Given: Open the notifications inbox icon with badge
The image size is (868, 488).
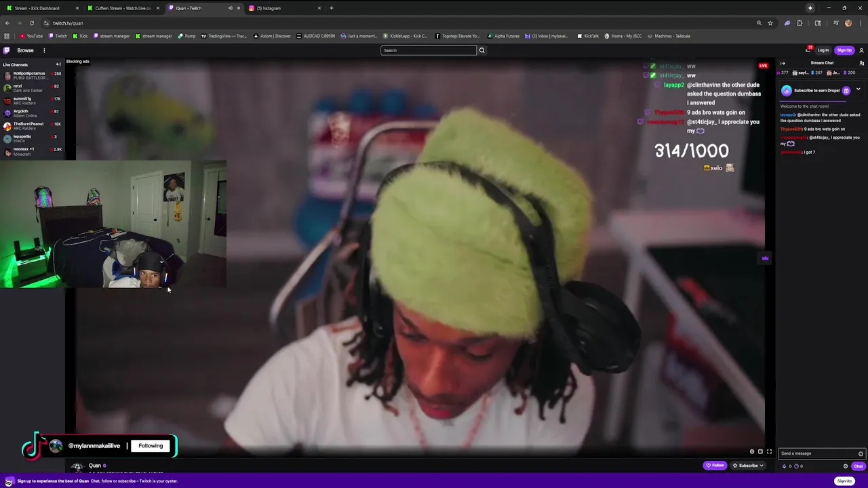Looking at the screenshot, I should coord(808,50).
